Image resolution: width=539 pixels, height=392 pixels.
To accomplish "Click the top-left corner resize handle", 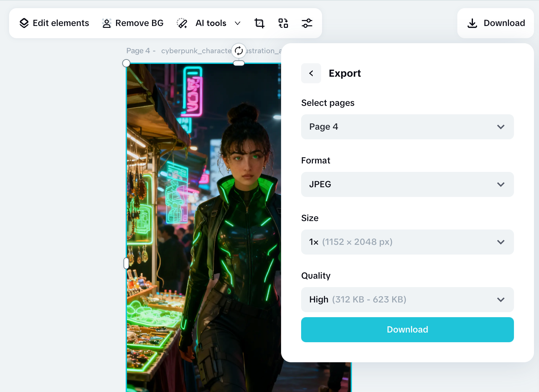I will coord(126,63).
